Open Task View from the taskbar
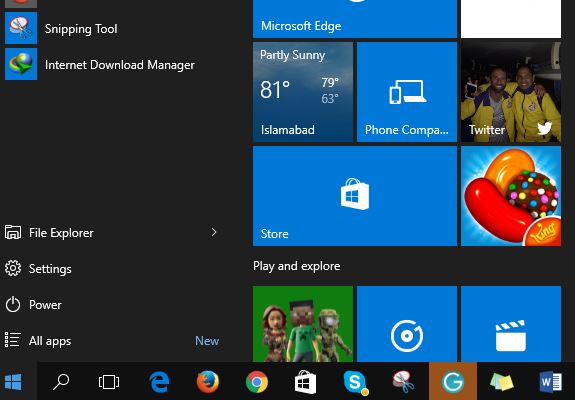This screenshot has width=575, height=400. [x=109, y=382]
